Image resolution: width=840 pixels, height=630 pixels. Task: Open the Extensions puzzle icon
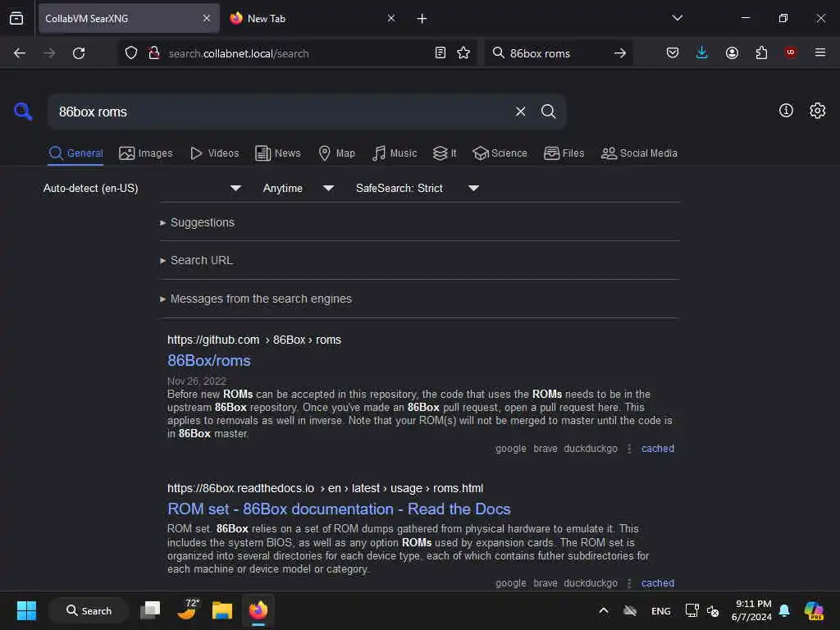[x=761, y=52]
